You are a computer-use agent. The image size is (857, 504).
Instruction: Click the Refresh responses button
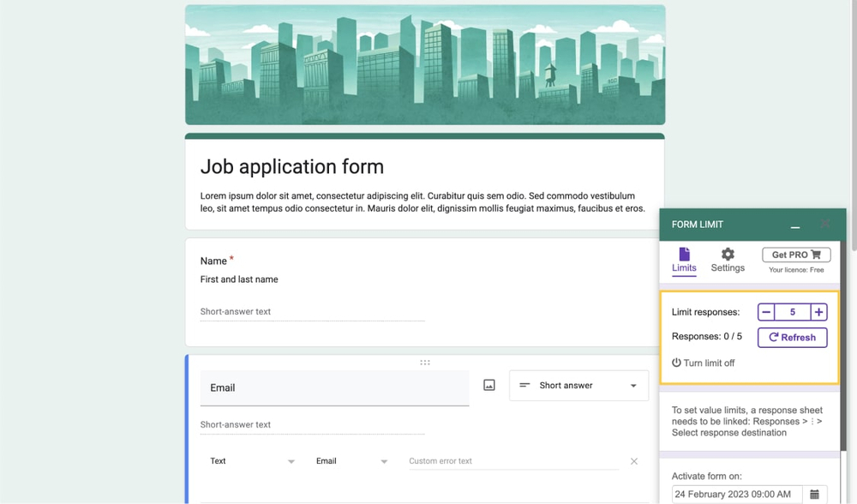(x=792, y=338)
